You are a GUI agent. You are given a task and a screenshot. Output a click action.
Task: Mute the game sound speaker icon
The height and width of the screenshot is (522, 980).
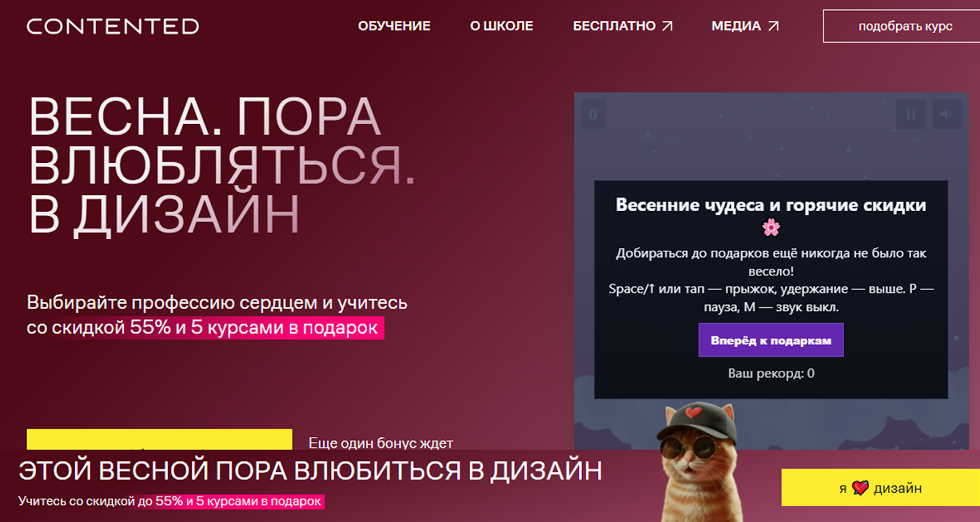click(x=947, y=114)
